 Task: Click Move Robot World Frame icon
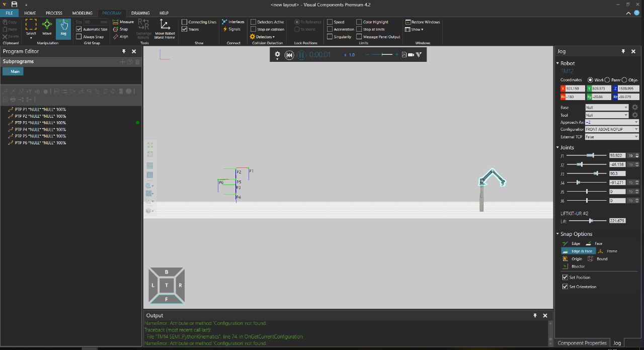[164, 29]
